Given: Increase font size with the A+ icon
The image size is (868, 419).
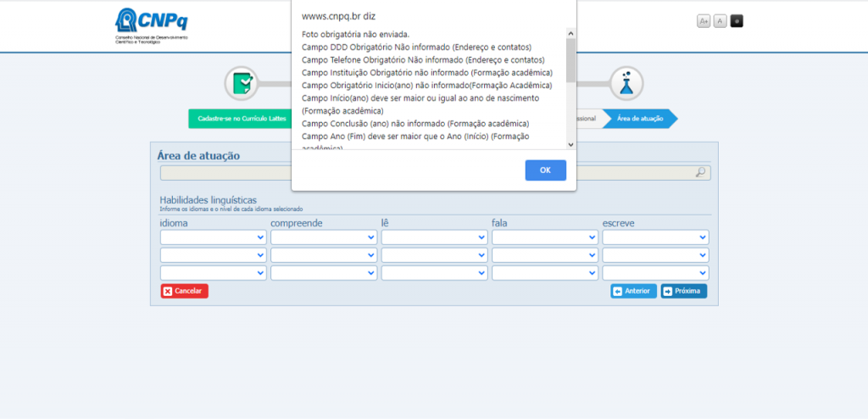Looking at the screenshot, I should point(704,21).
